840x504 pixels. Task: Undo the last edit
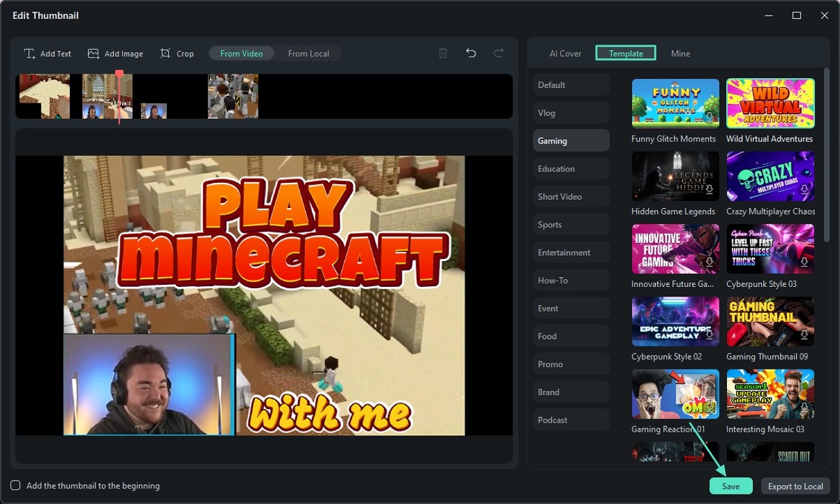(x=471, y=54)
